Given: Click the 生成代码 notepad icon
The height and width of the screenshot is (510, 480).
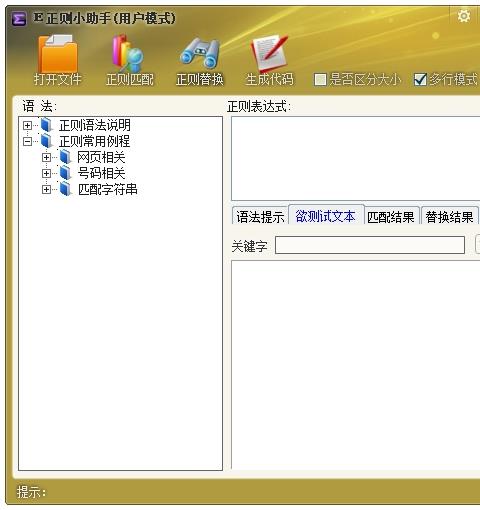Looking at the screenshot, I should click(269, 53).
